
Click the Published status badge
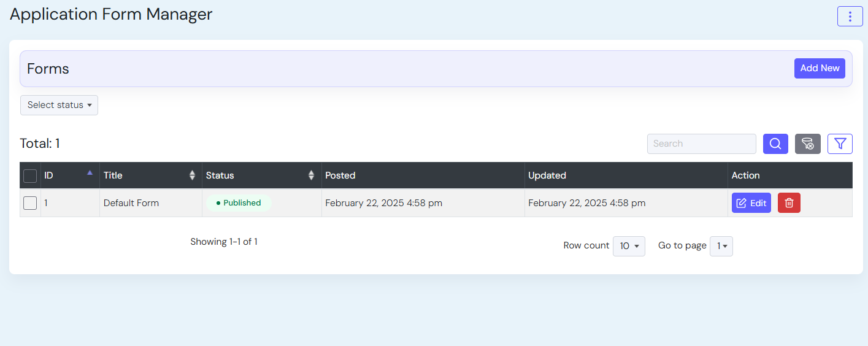239,203
